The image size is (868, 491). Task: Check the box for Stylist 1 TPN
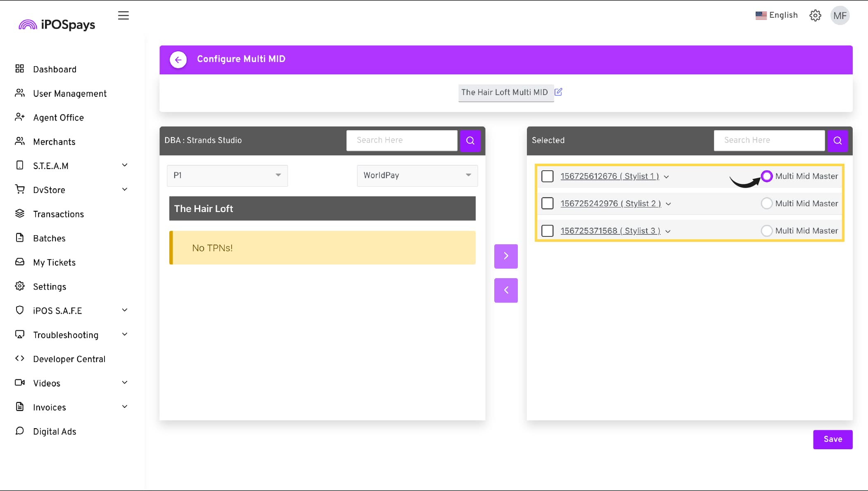point(547,176)
